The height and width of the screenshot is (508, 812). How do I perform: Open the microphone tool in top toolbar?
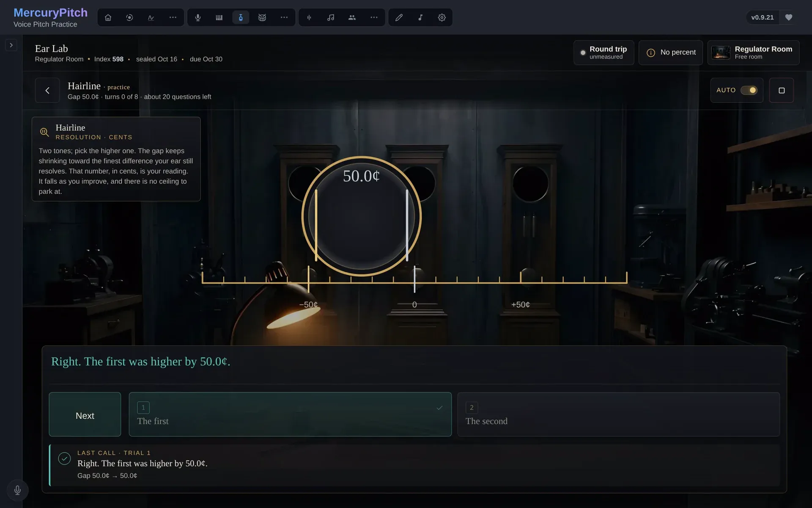(198, 17)
